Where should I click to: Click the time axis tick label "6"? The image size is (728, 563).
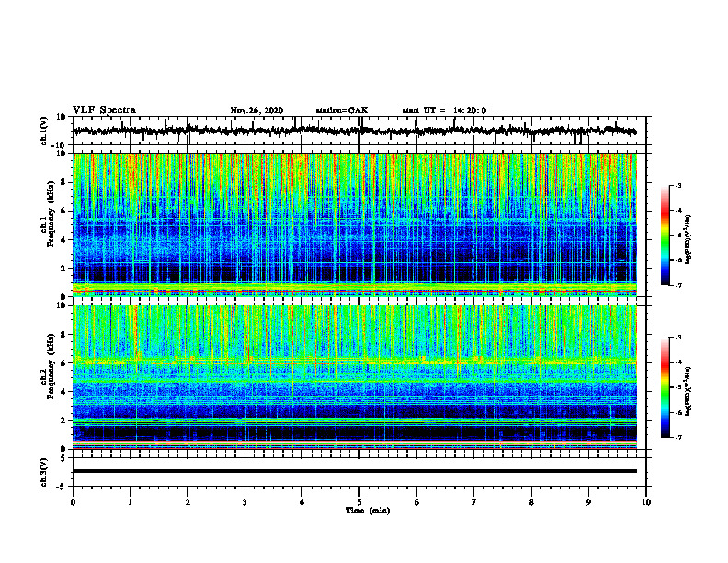coord(417,502)
